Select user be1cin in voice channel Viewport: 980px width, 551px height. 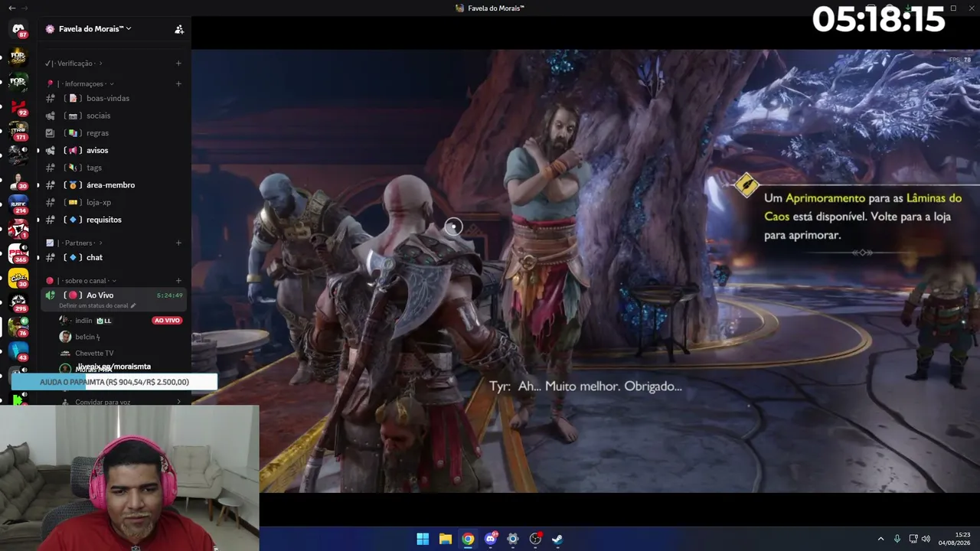click(x=87, y=337)
